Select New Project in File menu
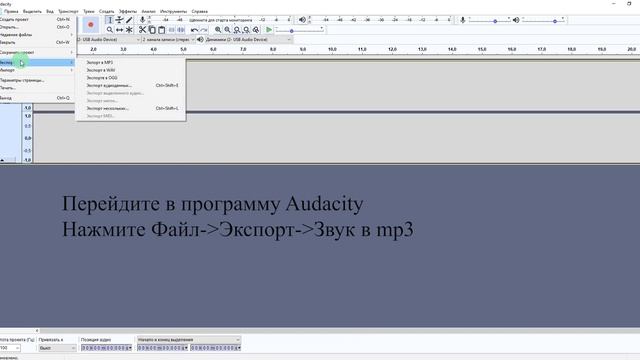Image resolution: width=640 pixels, height=360 pixels. 37,19
